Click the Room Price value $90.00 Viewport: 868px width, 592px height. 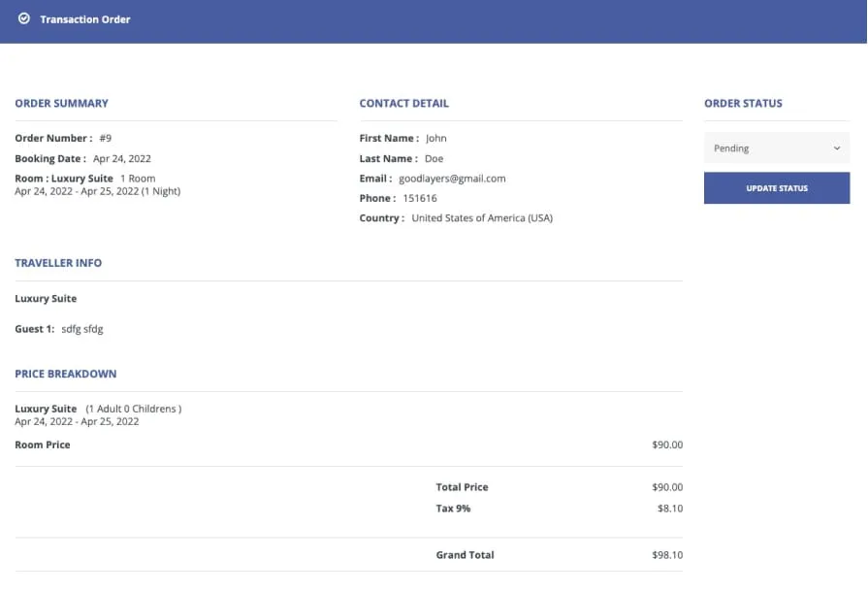(667, 444)
